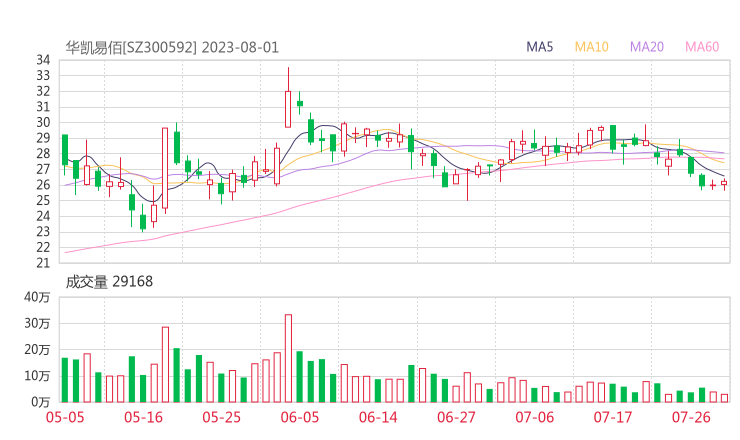The width and height of the screenshot is (740, 440).
Task: Click the 05-05 date axis label
Action: 65,417
